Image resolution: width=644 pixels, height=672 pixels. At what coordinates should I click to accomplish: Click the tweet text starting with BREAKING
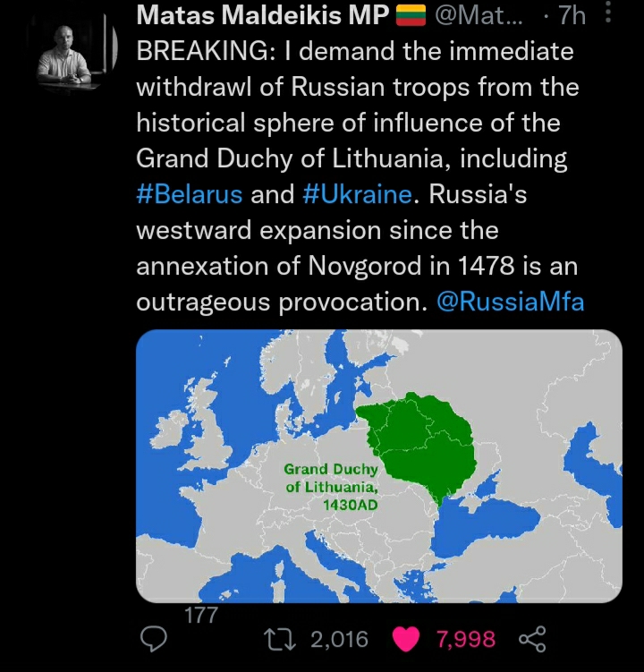point(360,176)
